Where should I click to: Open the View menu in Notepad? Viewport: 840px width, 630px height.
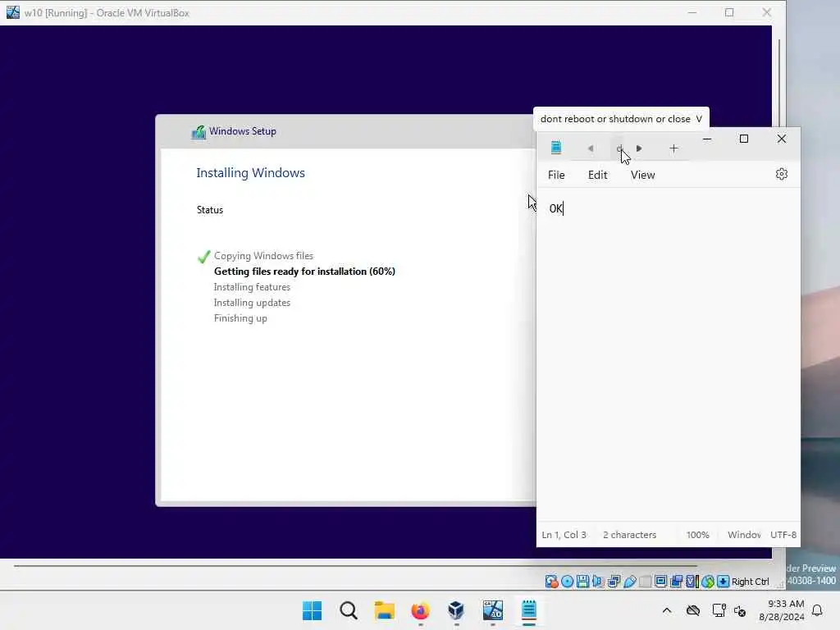[x=643, y=176]
